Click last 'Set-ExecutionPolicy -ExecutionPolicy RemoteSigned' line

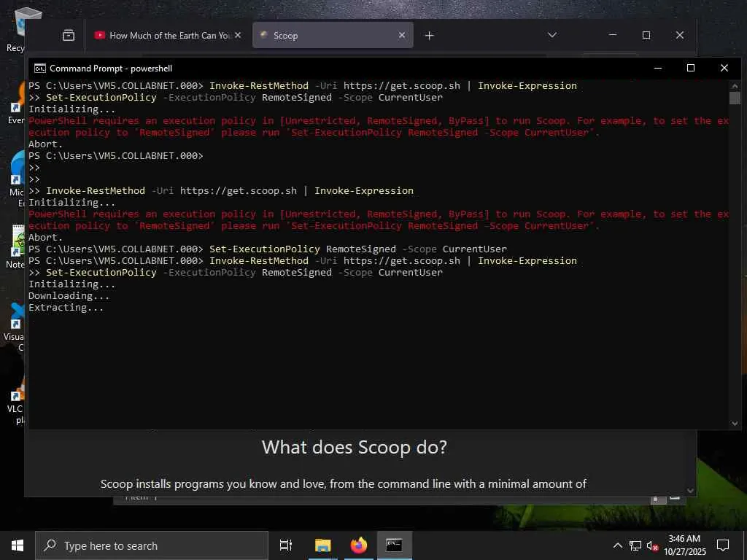[236, 273]
